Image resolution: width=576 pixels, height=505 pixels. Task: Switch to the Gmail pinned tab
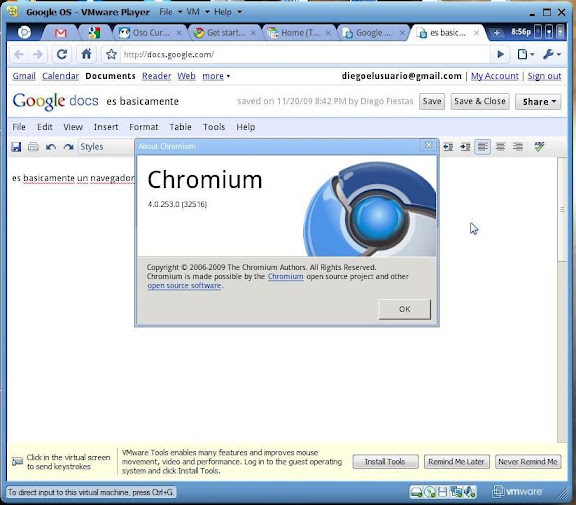click(61, 33)
